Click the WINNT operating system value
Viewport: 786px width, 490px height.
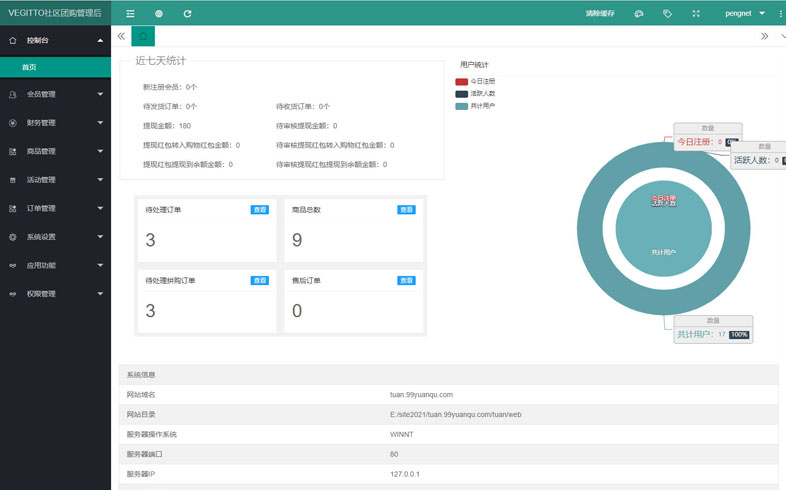coord(402,434)
